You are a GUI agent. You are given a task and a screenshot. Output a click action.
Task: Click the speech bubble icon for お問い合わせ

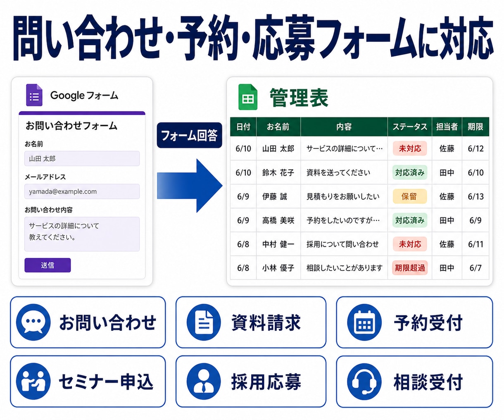(x=33, y=322)
